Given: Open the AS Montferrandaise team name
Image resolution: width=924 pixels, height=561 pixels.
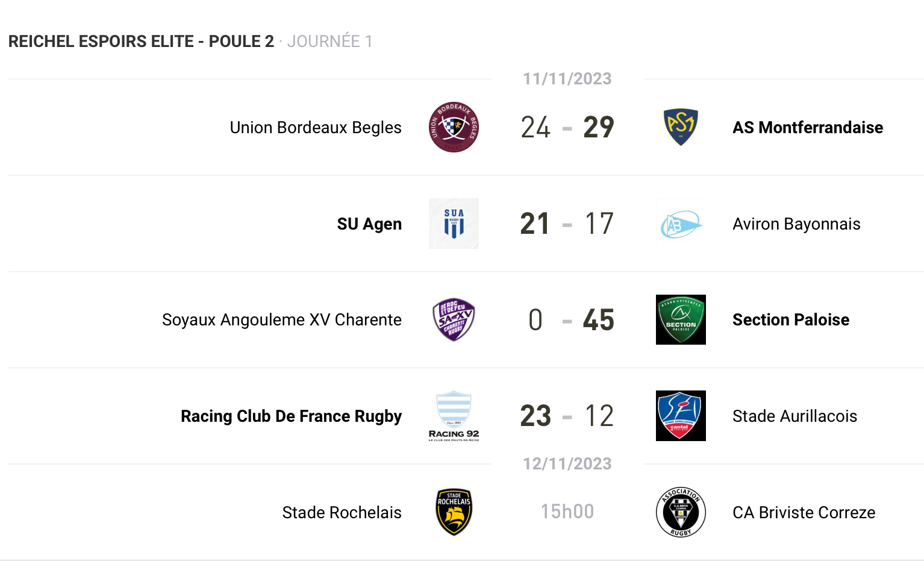Looking at the screenshot, I should [808, 128].
